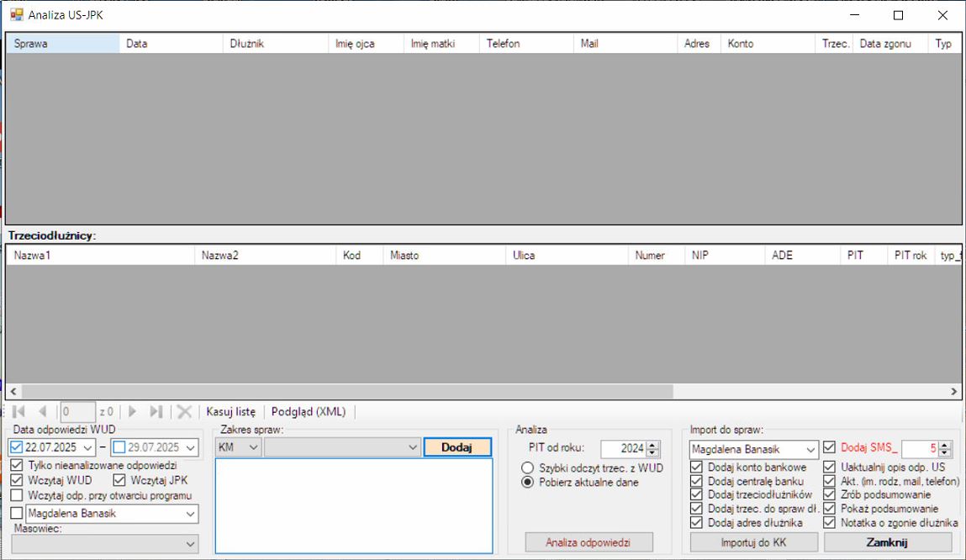The height and width of the screenshot is (560, 966).
Task: Click Kasuj listę in the toolbar
Action: click(x=230, y=412)
